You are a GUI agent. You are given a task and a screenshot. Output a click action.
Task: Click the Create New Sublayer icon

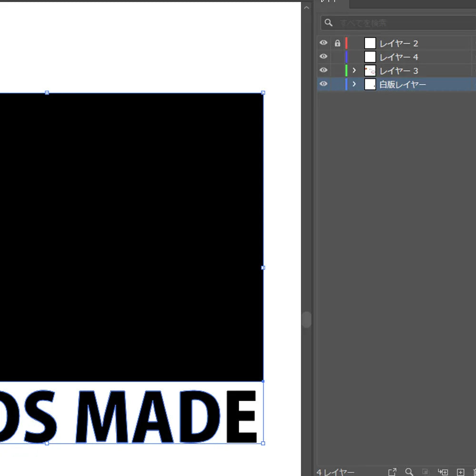coord(443,472)
